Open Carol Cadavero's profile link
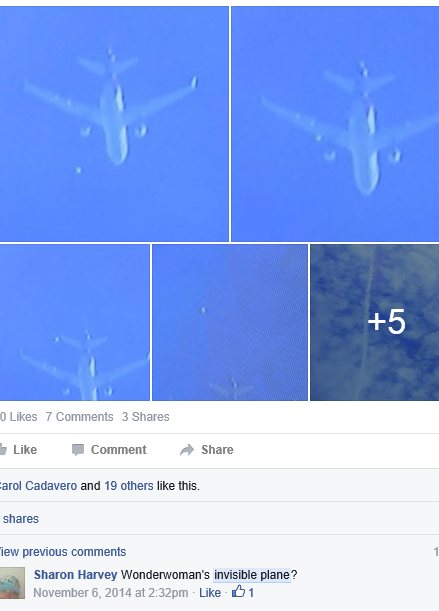Viewport: 439px width, 611px height. (x=38, y=486)
